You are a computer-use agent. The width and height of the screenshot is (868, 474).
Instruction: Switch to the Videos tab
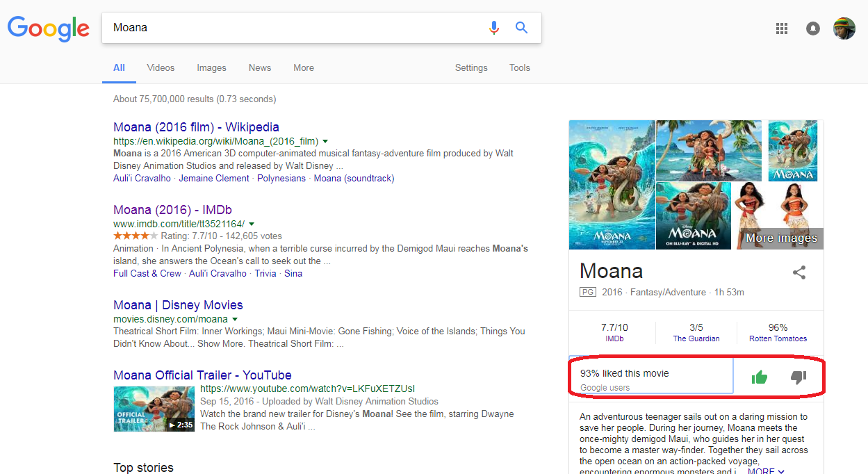pos(161,67)
